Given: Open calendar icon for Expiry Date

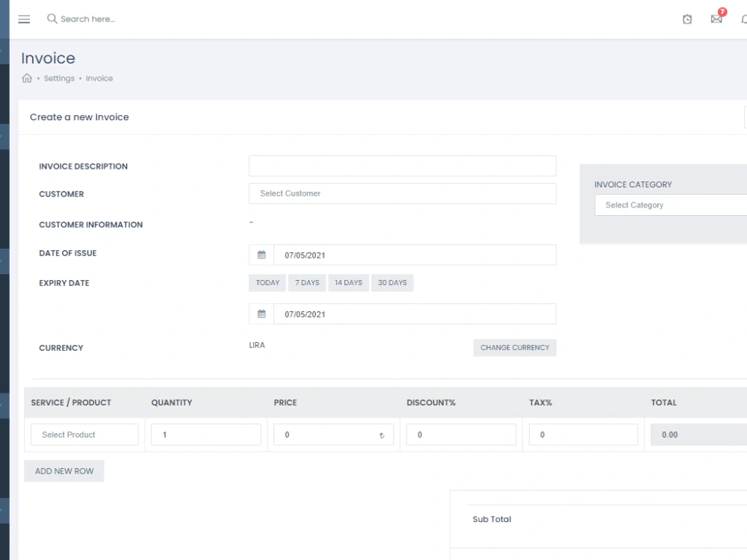Looking at the screenshot, I should point(261,314).
